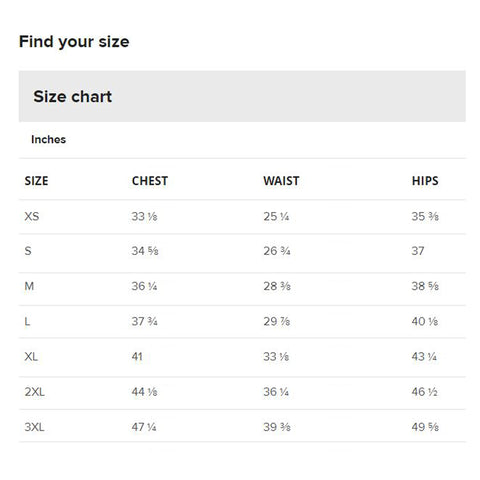Click the XL chest value 41
Image resolution: width=480 pixels, height=480 pixels.
137,357
